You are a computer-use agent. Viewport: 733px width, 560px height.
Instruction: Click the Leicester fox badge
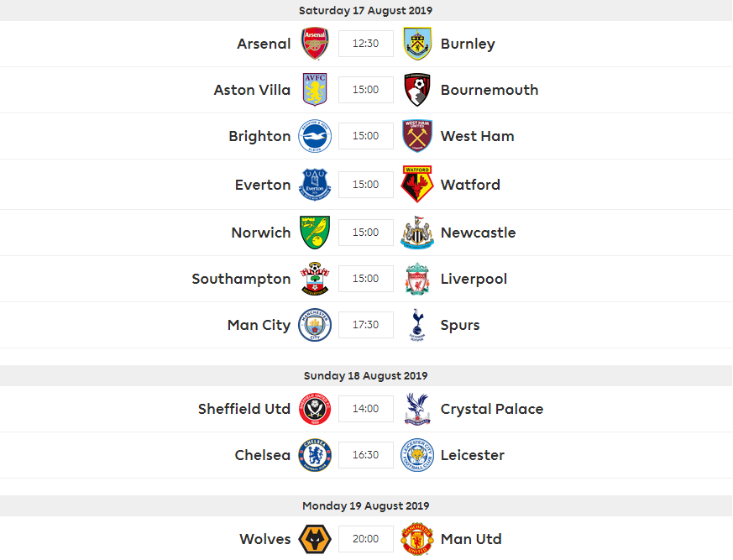pos(417,455)
